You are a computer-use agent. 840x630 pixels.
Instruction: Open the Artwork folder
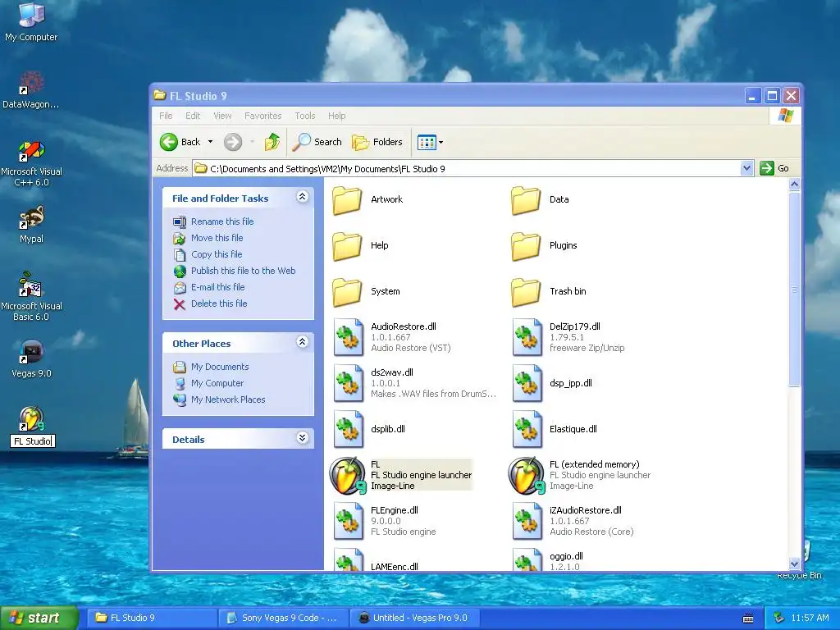pos(347,200)
